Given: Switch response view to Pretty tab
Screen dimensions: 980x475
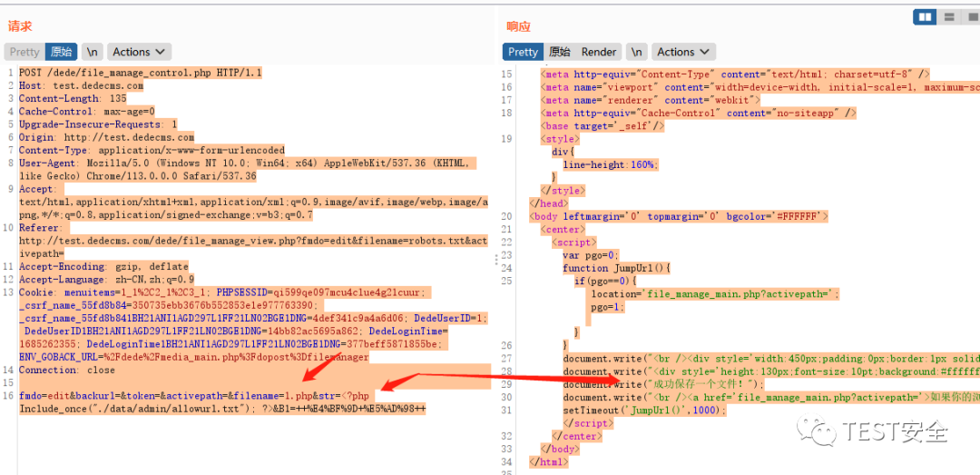Looking at the screenshot, I should click(524, 52).
